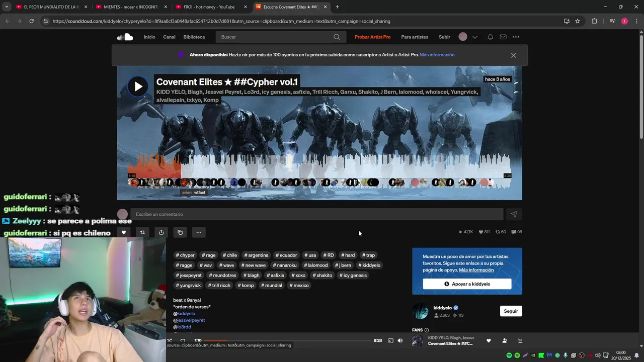
Task: Click the SoundCloud logo
Action: [x=125, y=37]
